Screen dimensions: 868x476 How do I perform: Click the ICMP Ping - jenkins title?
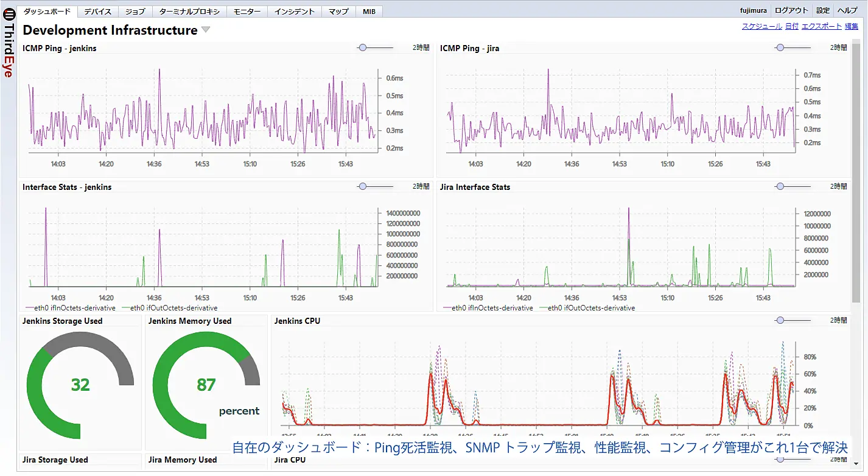point(60,48)
